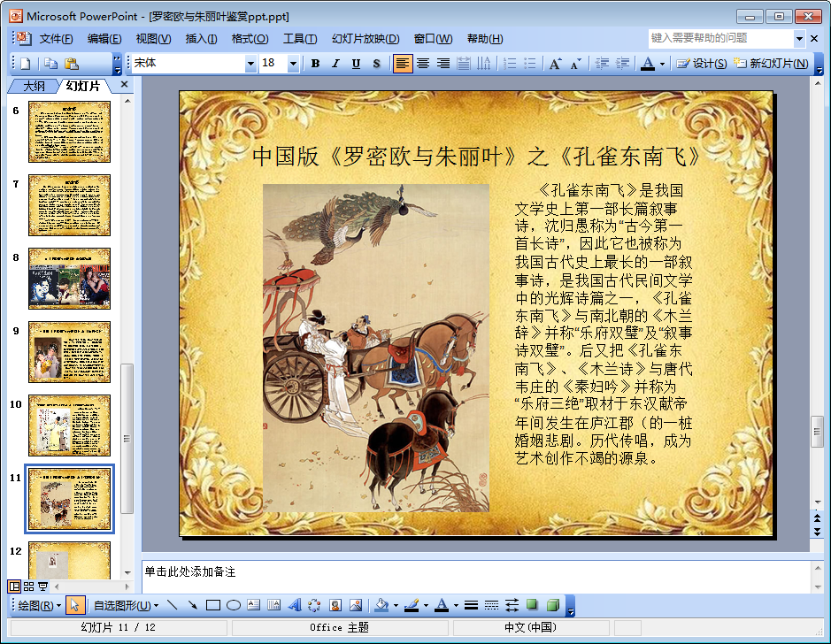The height and width of the screenshot is (644, 831).
Task: Select the Line drawing tool
Action: tap(173, 605)
